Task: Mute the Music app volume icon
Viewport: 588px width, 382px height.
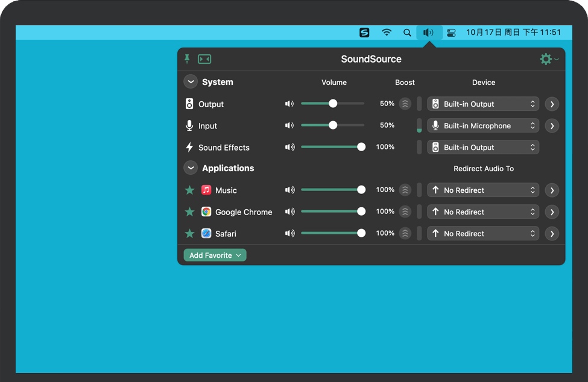Action: [x=289, y=190]
